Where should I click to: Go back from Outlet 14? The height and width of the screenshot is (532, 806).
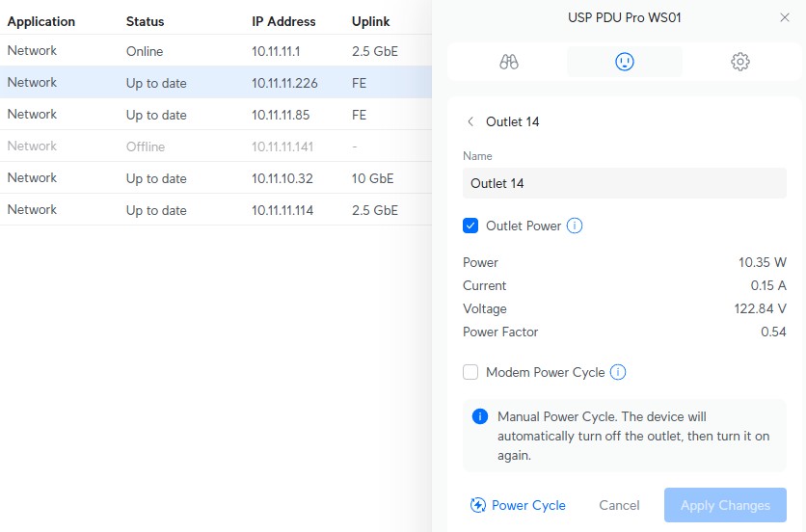470,122
